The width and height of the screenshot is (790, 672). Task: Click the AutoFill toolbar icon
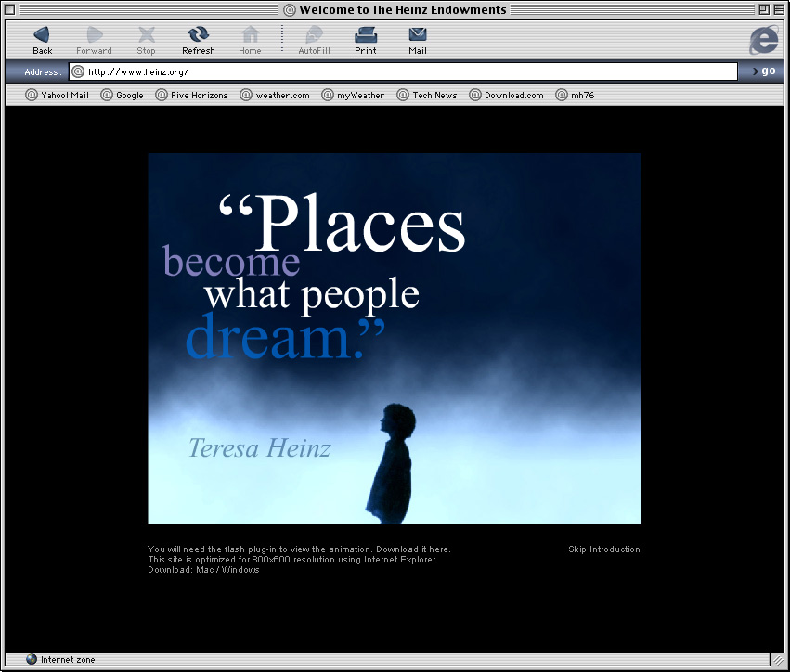pos(314,37)
